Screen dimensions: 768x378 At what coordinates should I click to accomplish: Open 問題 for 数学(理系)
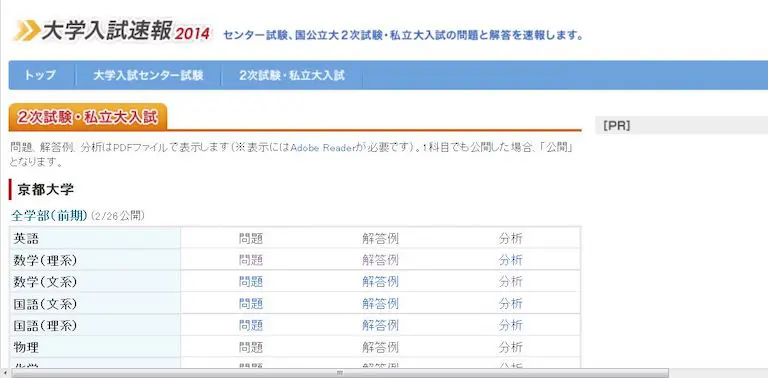coord(251,260)
